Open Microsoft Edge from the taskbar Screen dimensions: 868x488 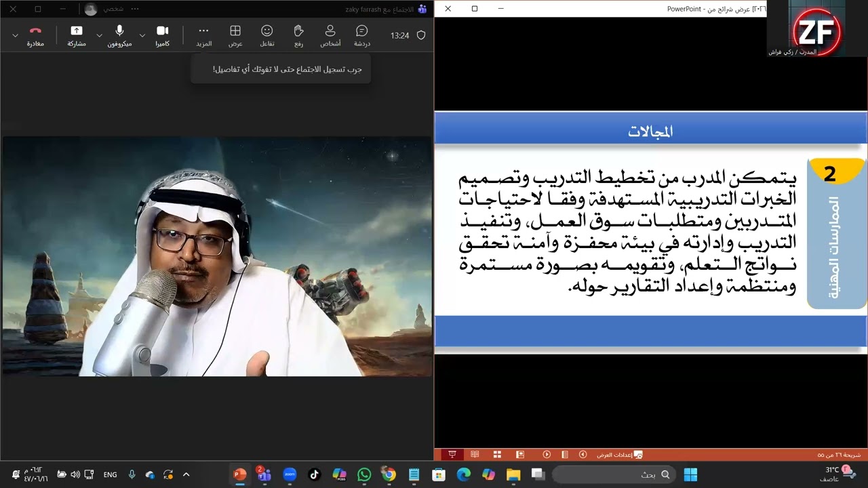click(x=464, y=474)
